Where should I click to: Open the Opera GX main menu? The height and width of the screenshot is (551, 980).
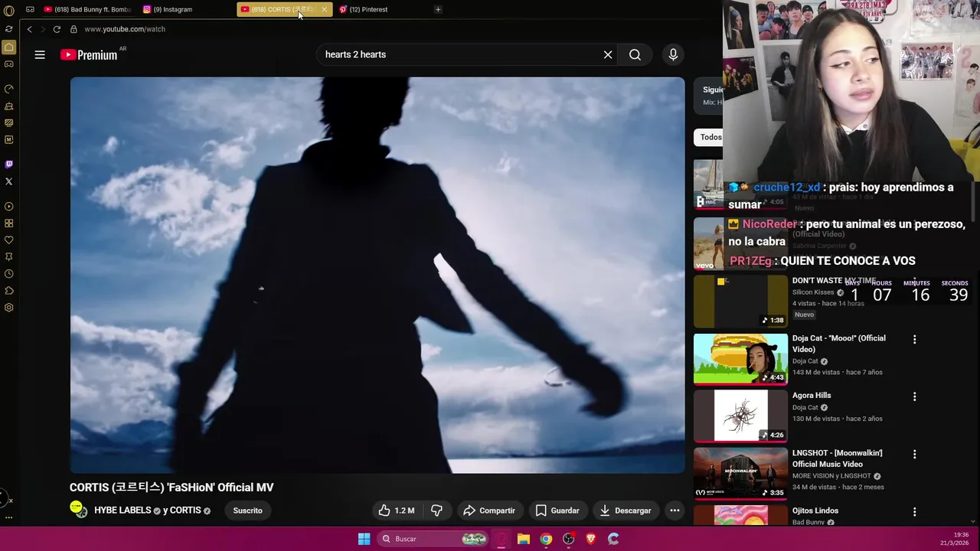pyautogui.click(x=9, y=11)
